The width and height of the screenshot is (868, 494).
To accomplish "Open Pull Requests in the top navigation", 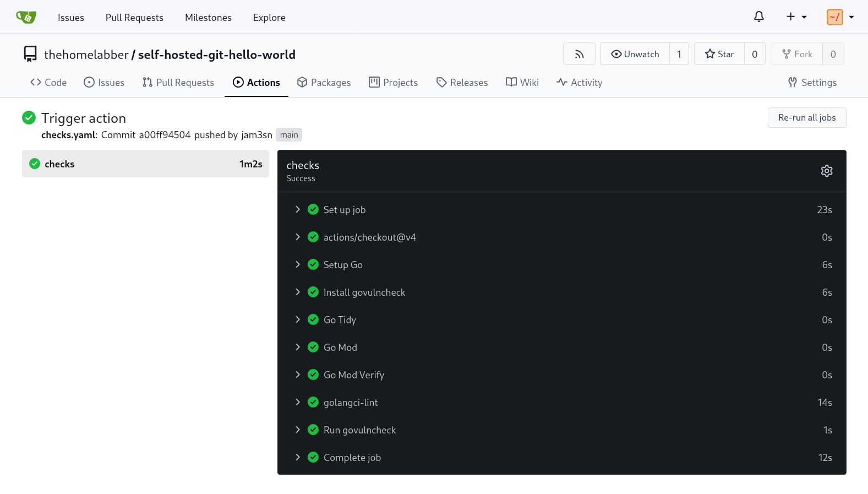I will [x=134, y=18].
